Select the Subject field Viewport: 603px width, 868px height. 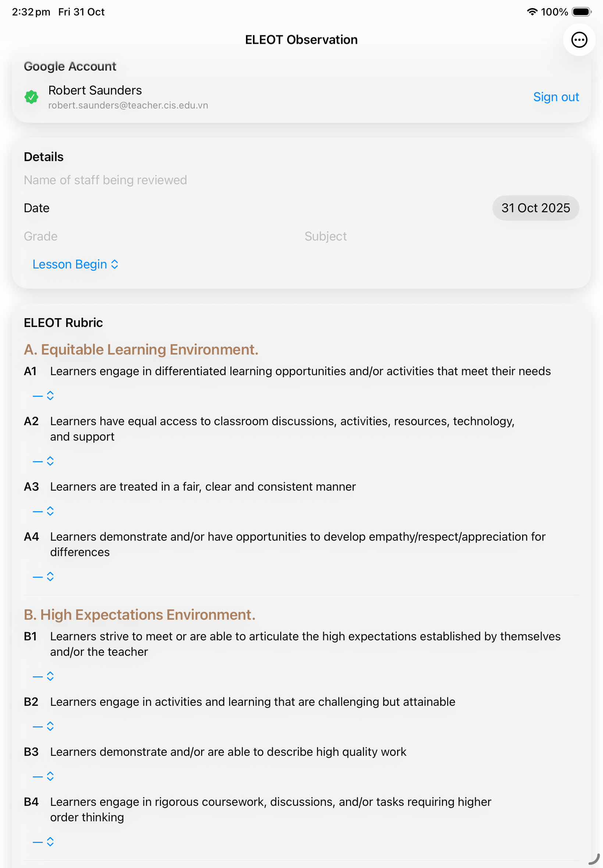pyautogui.click(x=325, y=236)
